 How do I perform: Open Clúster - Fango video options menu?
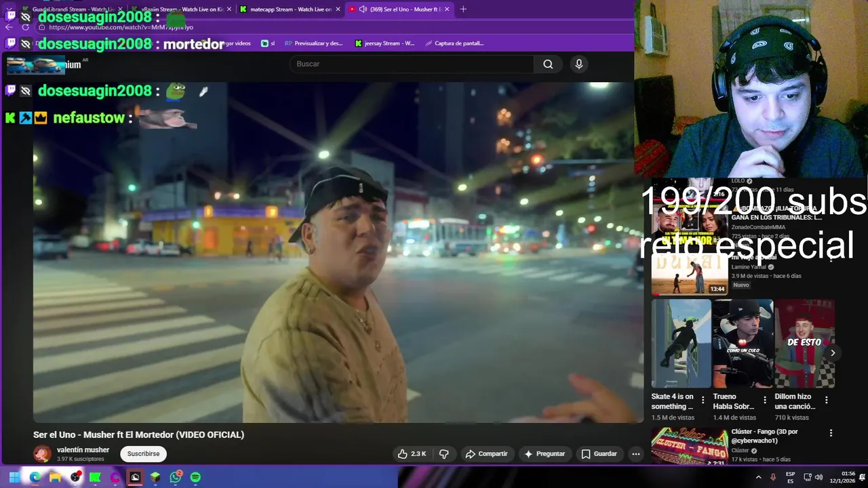pyautogui.click(x=831, y=433)
